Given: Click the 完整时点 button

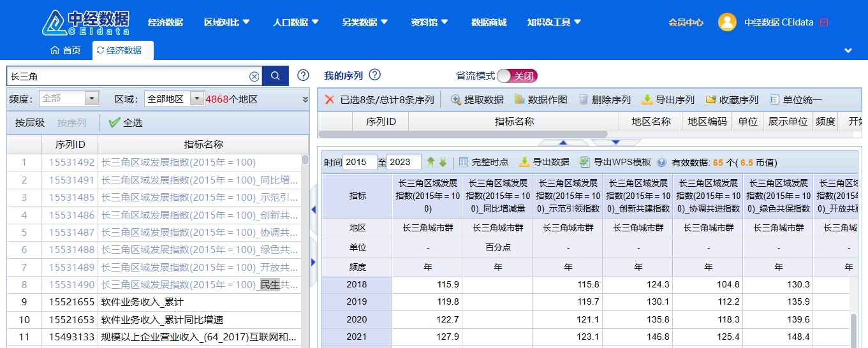Looking at the screenshot, I should [483, 163].
